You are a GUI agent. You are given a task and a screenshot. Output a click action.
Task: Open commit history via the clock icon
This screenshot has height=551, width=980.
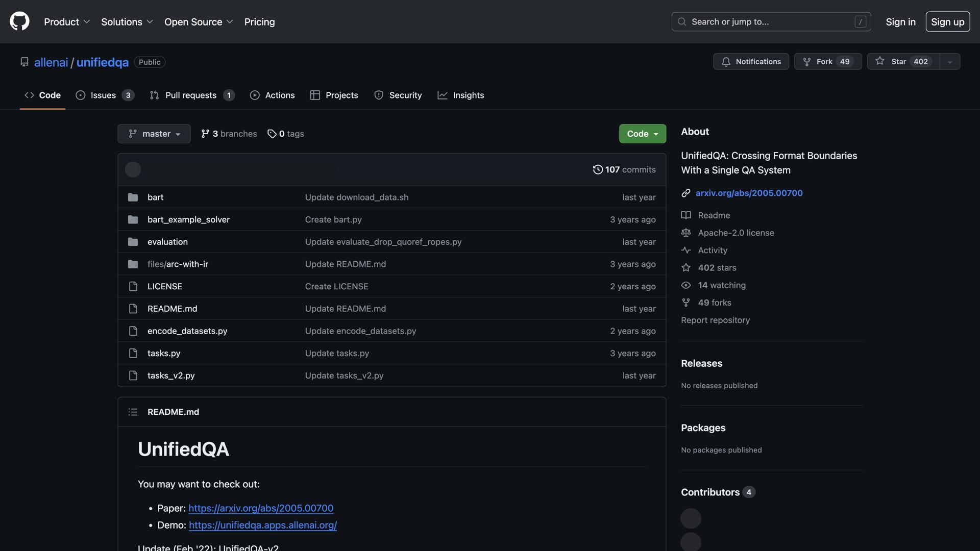pos(597,169)
